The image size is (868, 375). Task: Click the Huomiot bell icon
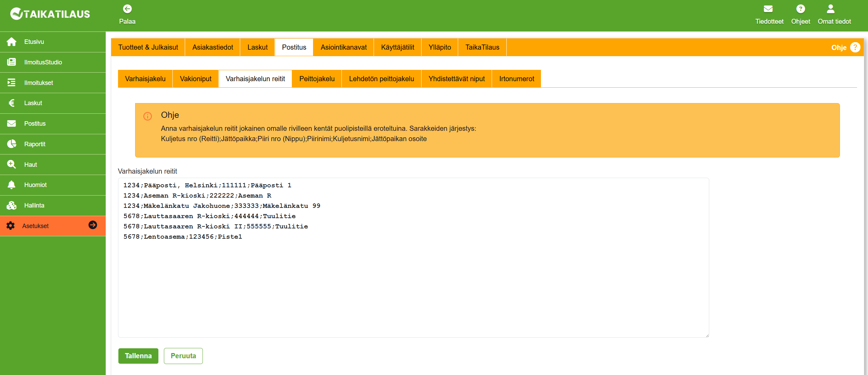(x=12, y=185)
